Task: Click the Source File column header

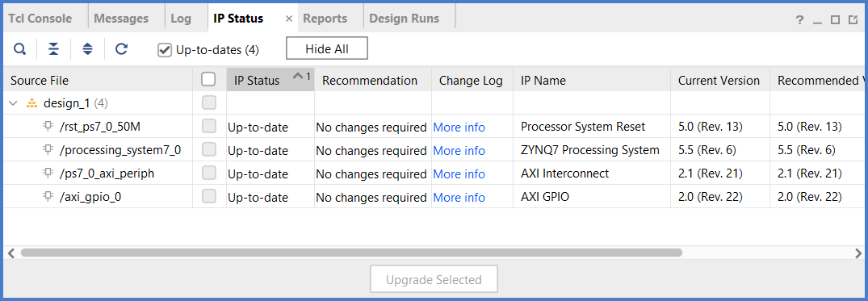Action: tap(98, 80)
